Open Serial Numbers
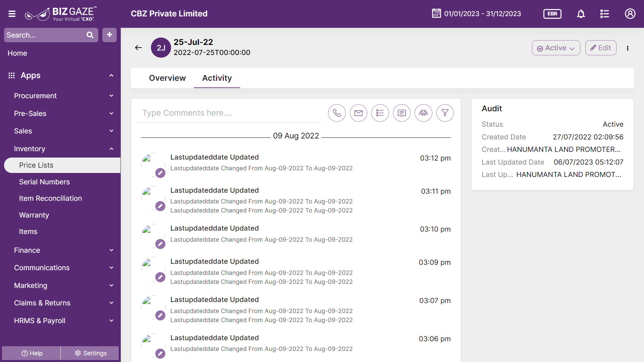The width and height of the screenshot is (644, 362). tap(44, 182)
